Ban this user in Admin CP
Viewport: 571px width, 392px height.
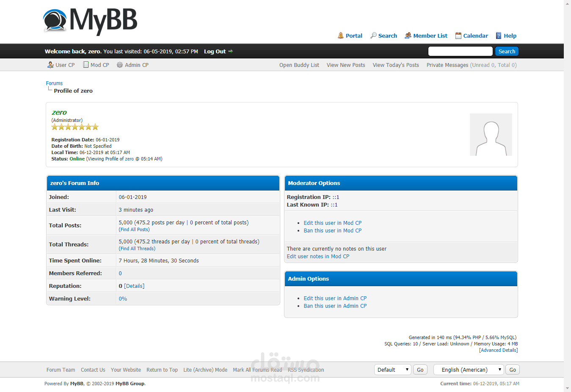click(x=335, y=306)
